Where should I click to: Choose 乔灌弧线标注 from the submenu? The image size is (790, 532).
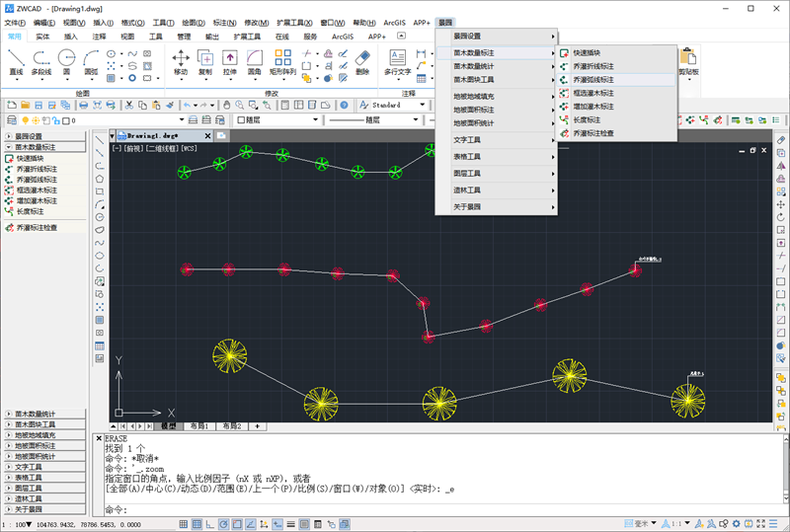click(593, 79)
